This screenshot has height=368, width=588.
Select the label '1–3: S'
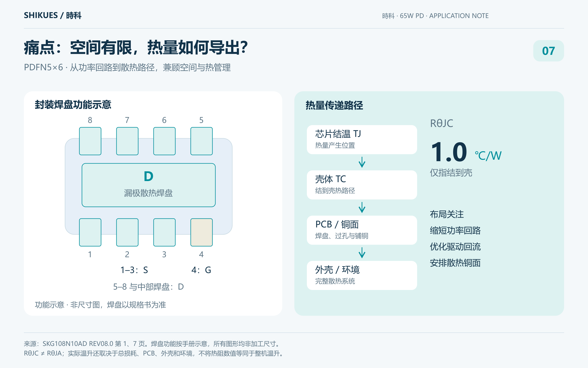134,270
